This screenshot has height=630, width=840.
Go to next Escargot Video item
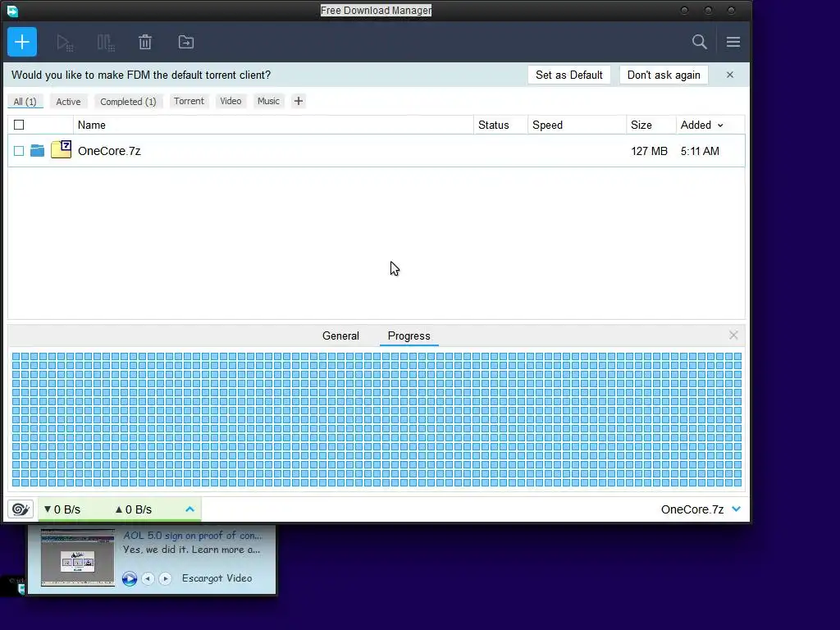[165, 578]
